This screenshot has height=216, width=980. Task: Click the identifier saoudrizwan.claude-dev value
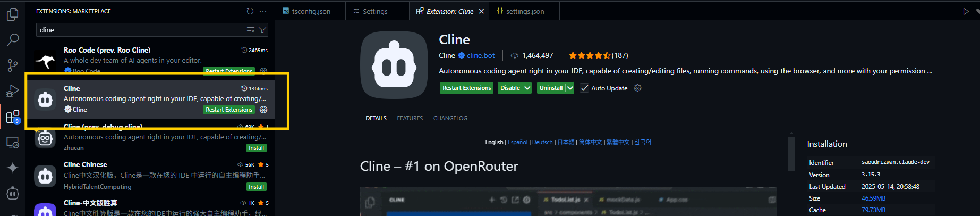[x=896, y=162]
